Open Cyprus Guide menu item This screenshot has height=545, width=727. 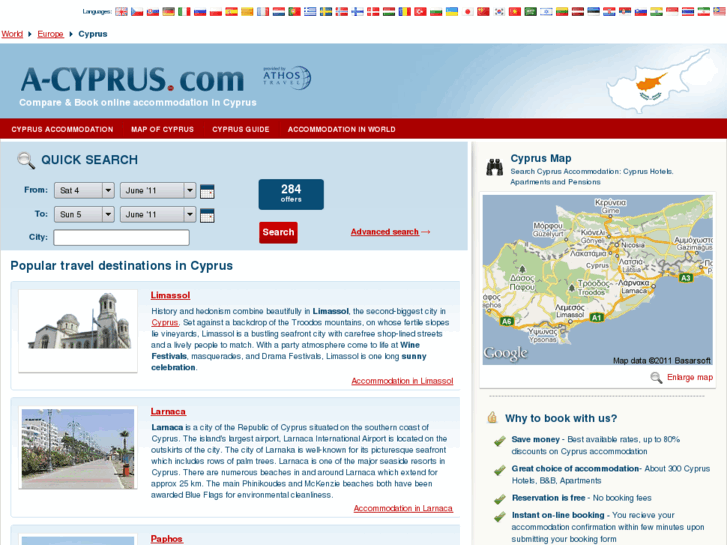pyautogui.click(x=241, y=129)
